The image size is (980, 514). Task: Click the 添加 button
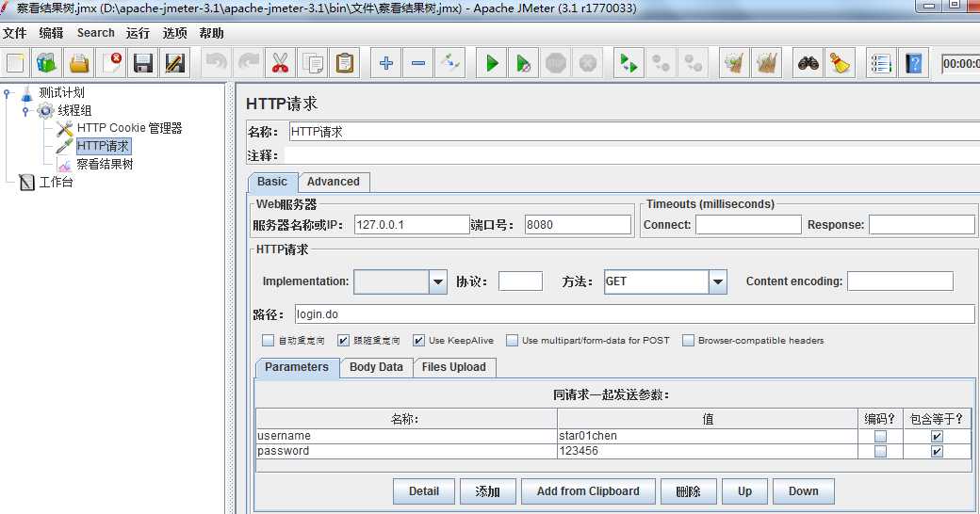487,491
